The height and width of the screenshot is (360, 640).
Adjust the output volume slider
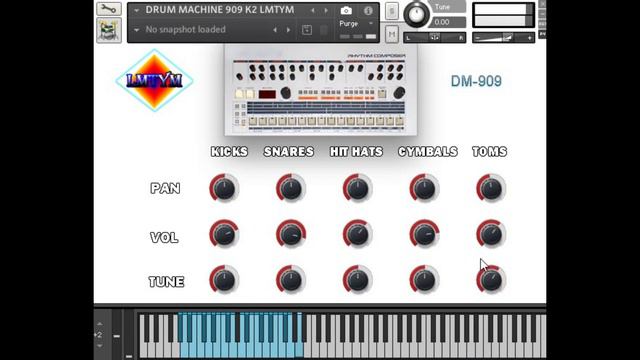pos(503,38)
